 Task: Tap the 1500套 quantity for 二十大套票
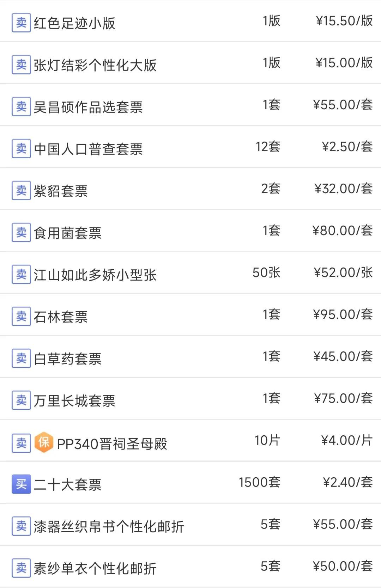pyautogui.click(x=259, y=482)
